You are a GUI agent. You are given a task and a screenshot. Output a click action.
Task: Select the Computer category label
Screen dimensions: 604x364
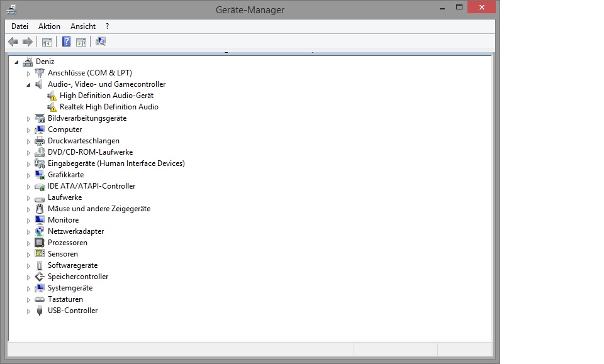click(x=65, y=130)
